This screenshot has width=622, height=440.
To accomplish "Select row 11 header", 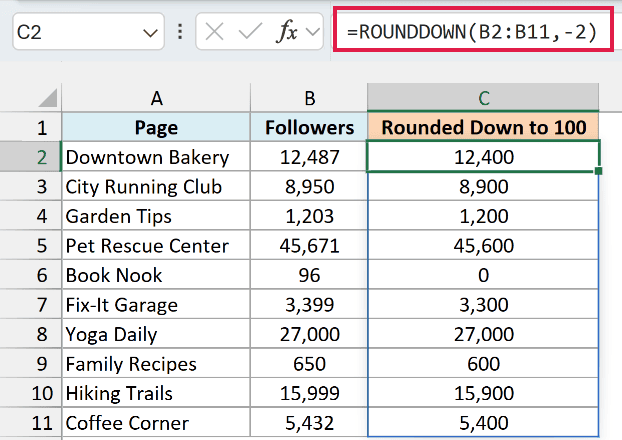I will [31, 423].
